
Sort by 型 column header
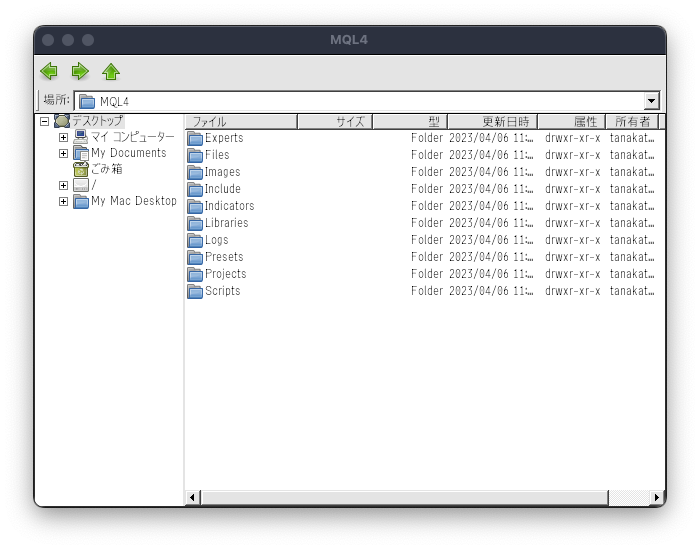(x=410, y=121)
